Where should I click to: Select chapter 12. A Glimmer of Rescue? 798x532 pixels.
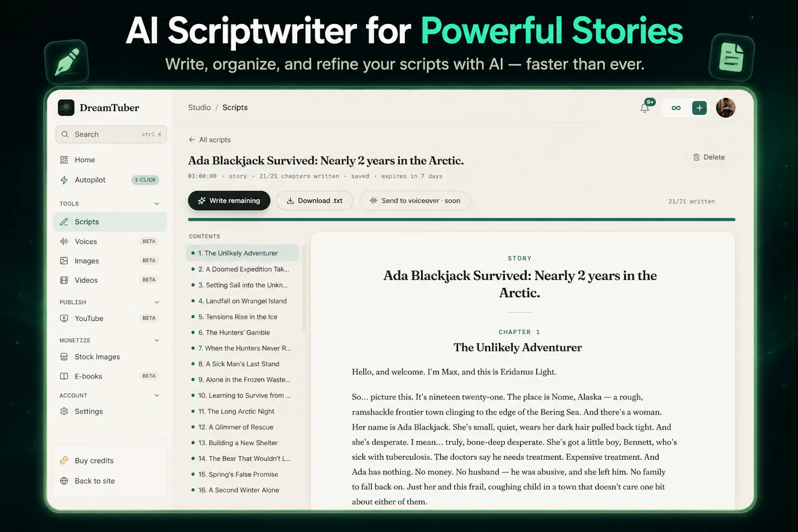coord(242,427)
